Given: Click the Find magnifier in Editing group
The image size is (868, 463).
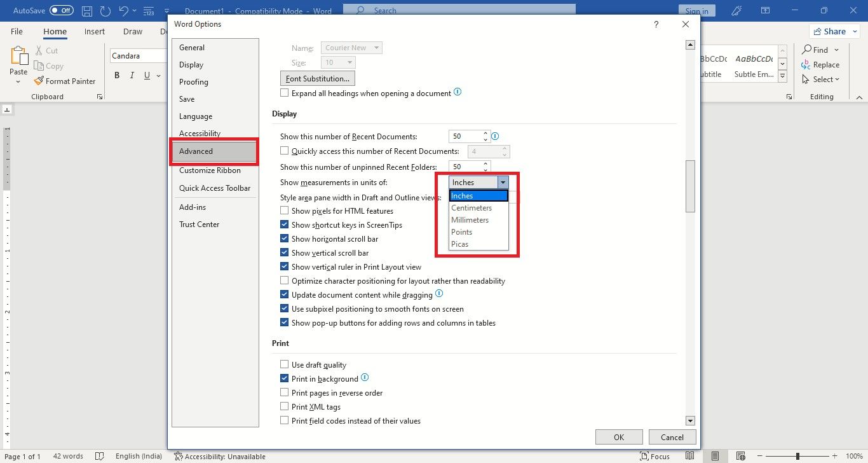Looking at the screenshot, I should [807, 50].
